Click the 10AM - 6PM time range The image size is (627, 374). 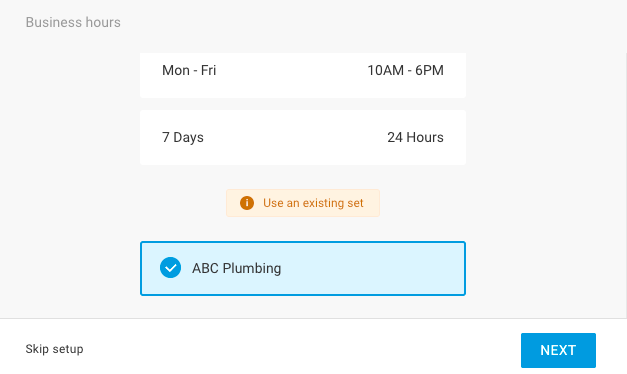(x=405, y=70)
